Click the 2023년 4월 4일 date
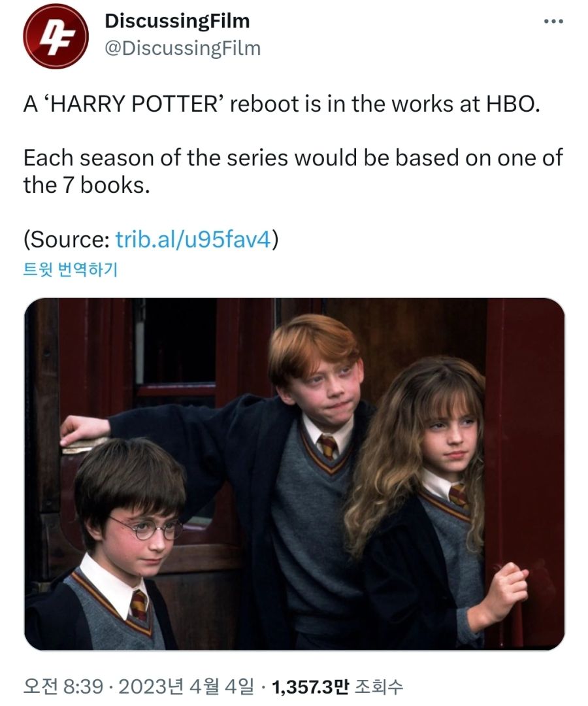This screenshot has height=706, width=588. [x=186, y=686]
